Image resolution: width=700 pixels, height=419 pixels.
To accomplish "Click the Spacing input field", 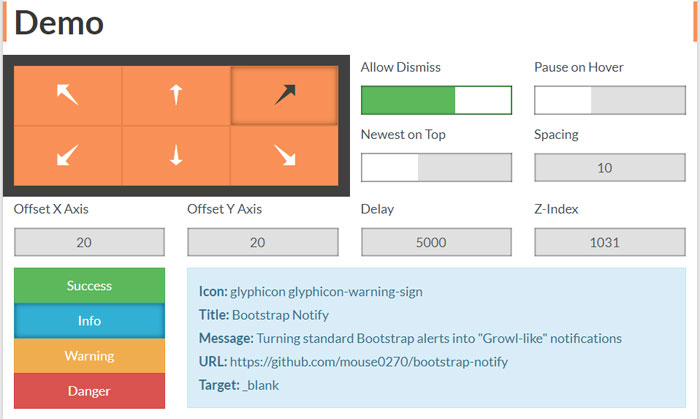I will pyautogui.click(x=610, y=167).
